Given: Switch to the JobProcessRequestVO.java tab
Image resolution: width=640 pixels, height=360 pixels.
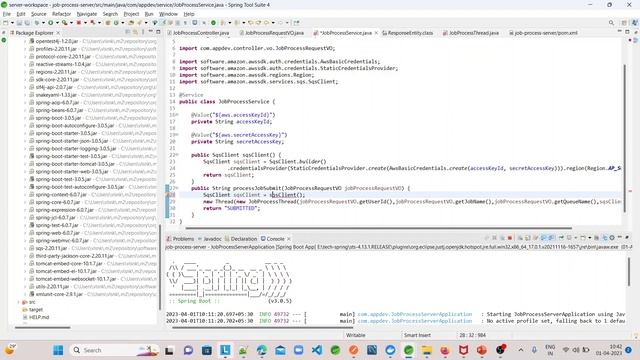Looking at the screenshot, I should pyautogui.click(x=272, y=33).
